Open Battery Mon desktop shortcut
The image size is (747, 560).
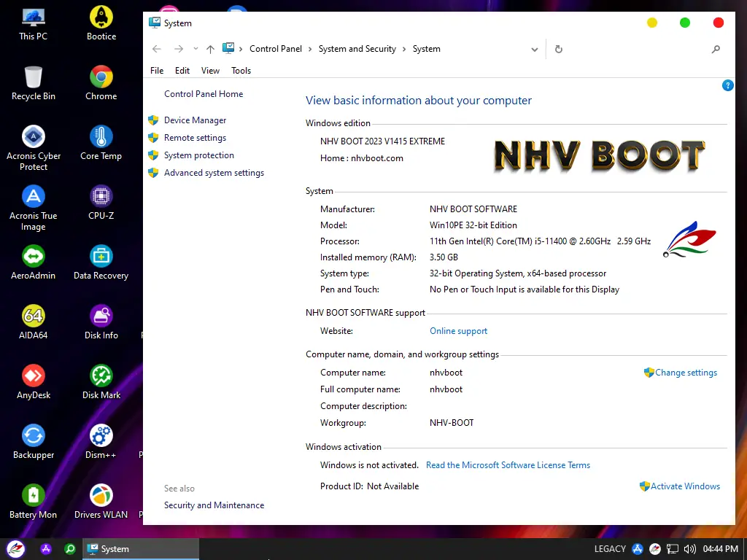(x=34, y=502)
